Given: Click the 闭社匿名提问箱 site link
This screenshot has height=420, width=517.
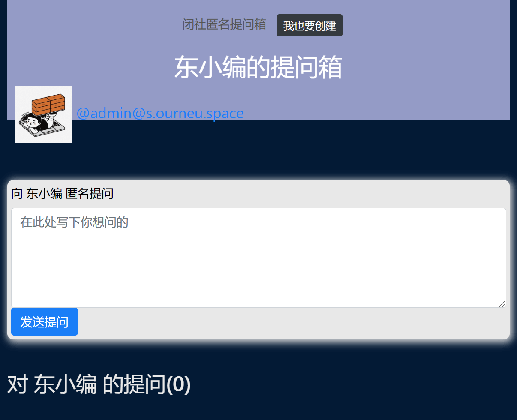Looking at the screenshot, I should click(224, 24).
